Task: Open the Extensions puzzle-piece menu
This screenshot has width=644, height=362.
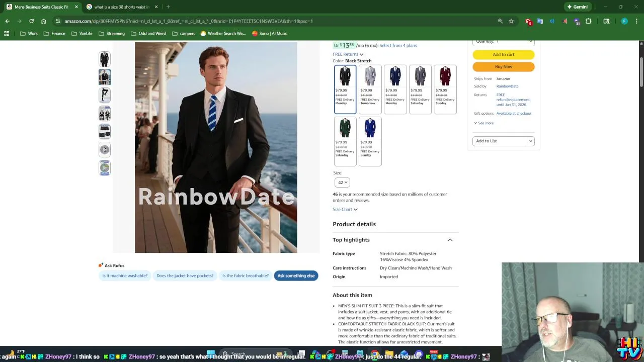Action: tap(588, 21)
